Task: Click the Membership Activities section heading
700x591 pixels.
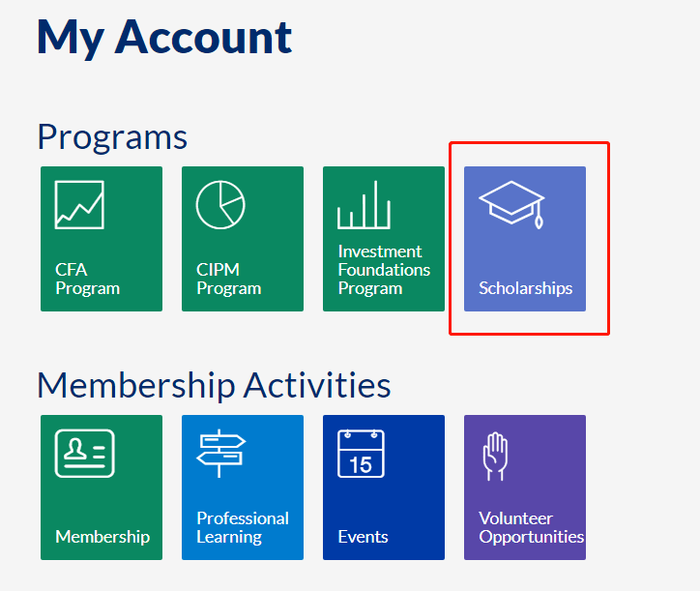Action: tap(214, 385)
